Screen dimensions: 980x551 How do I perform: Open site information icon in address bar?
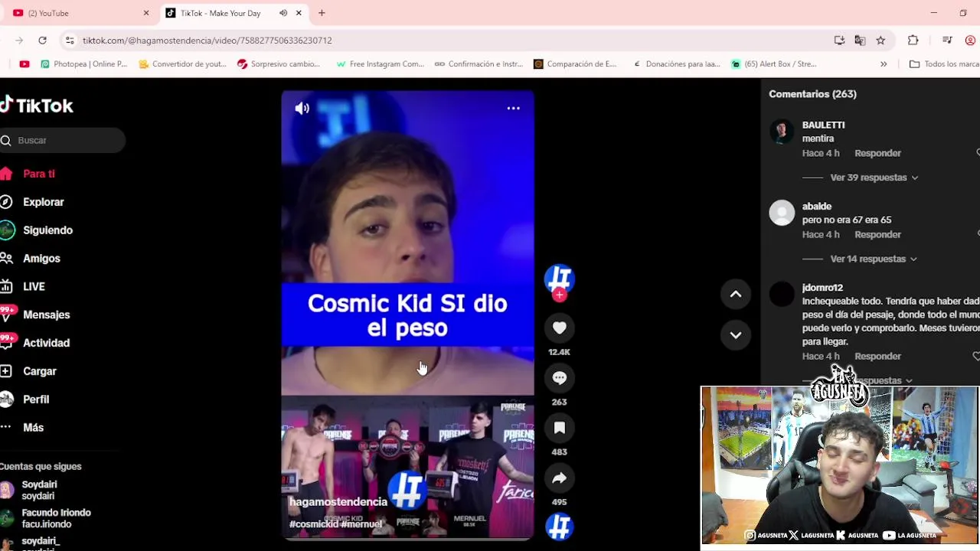click(x=70, y=41)
